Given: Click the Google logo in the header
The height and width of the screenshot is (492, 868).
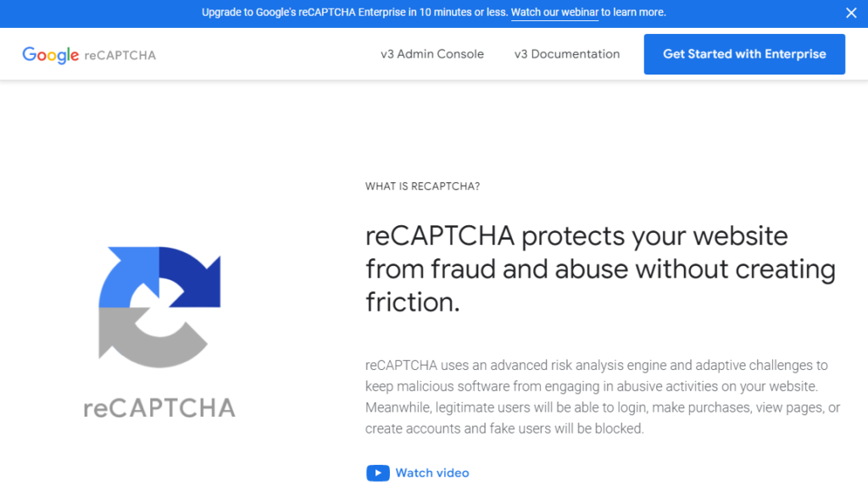Looking at the screenshot, I should (51, 55).
